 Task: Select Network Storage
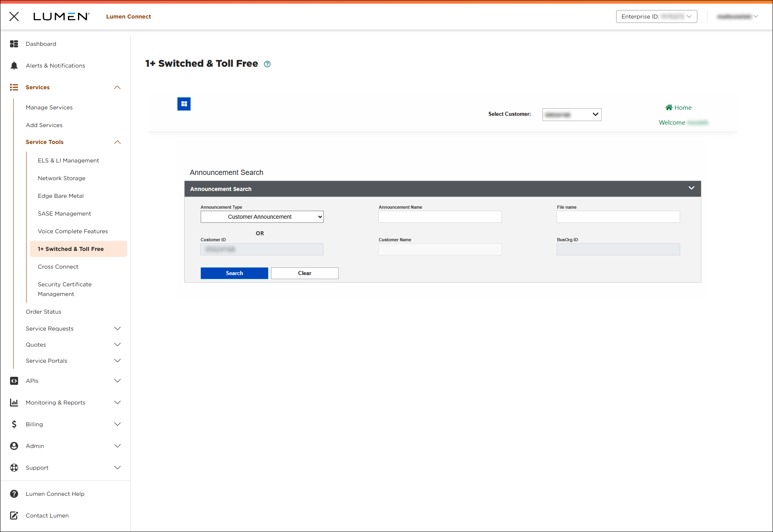[62, 178]
